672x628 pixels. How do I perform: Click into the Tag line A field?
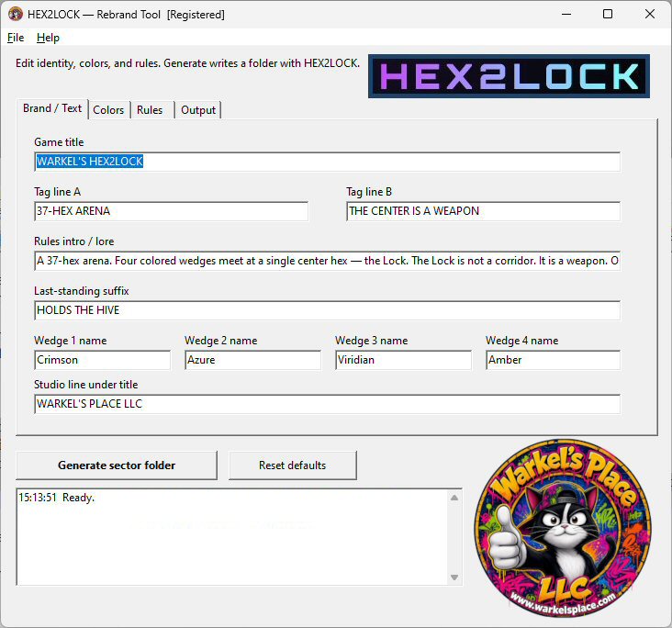[x=171, y=211]
